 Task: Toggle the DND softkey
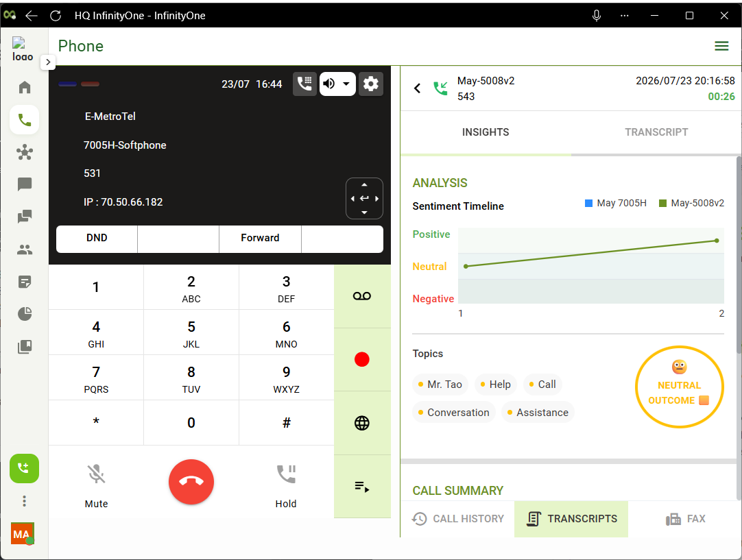click(97, 238)
